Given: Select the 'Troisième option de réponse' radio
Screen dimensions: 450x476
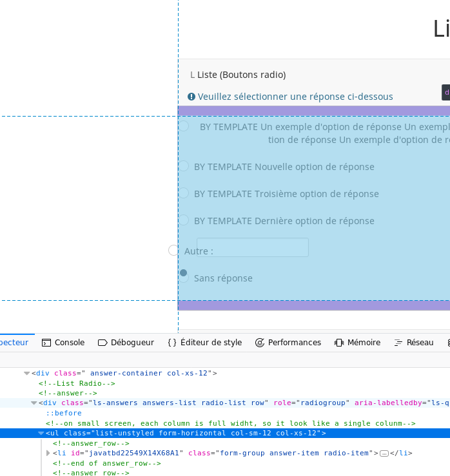Looking at the screenshot, I should pyautogui.click(x=184, y=193).
